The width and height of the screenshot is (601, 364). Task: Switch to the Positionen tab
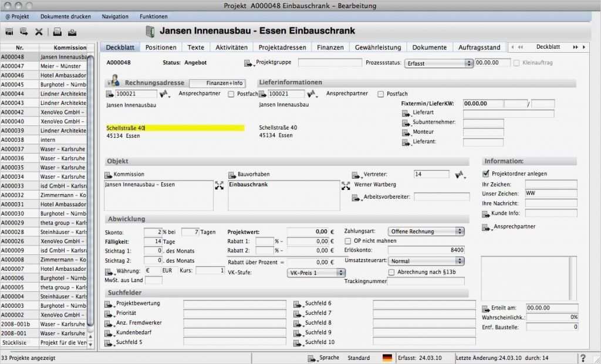tap(161, 47)
